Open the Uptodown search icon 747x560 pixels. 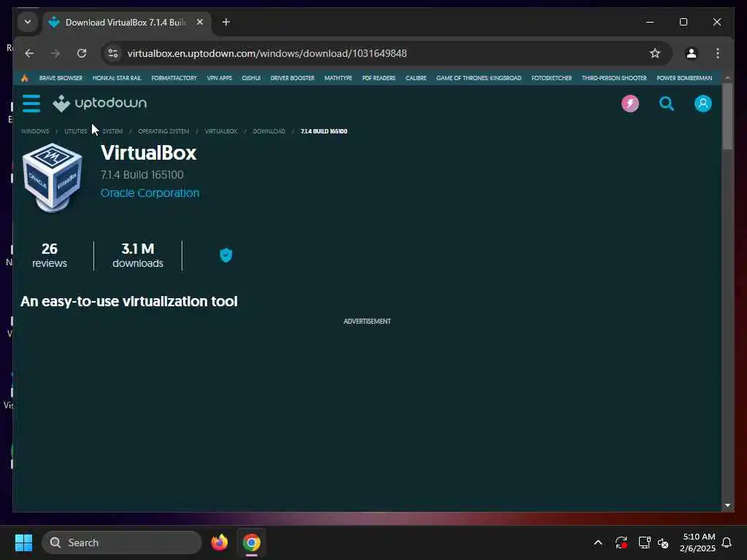tap(666, 104)
